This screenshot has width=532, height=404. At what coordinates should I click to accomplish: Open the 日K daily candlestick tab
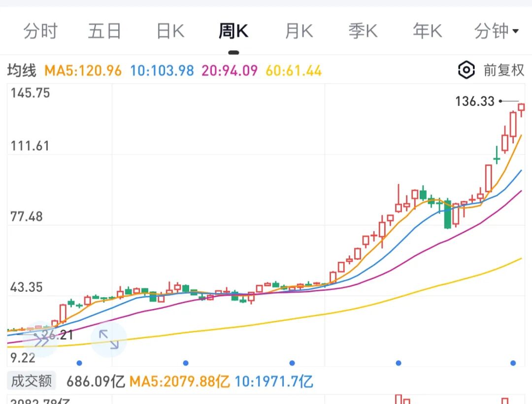pyautogui.click(x=169, y=31)
